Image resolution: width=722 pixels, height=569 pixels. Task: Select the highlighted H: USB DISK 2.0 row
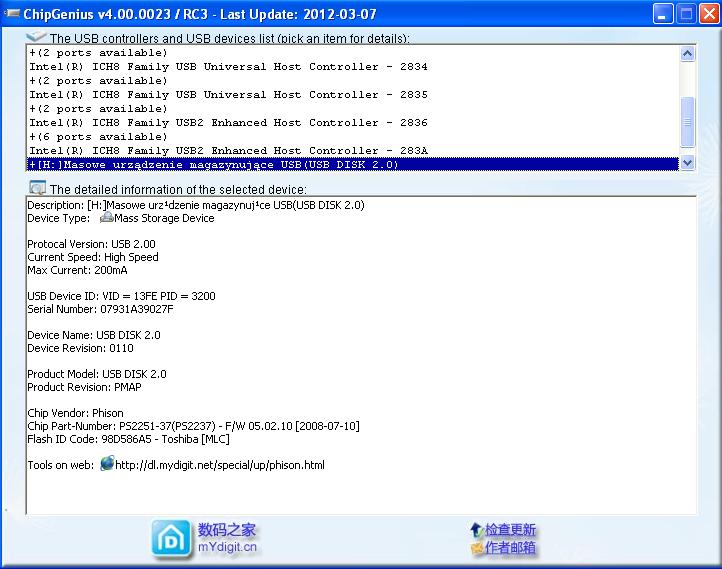[x=353, y=164]
